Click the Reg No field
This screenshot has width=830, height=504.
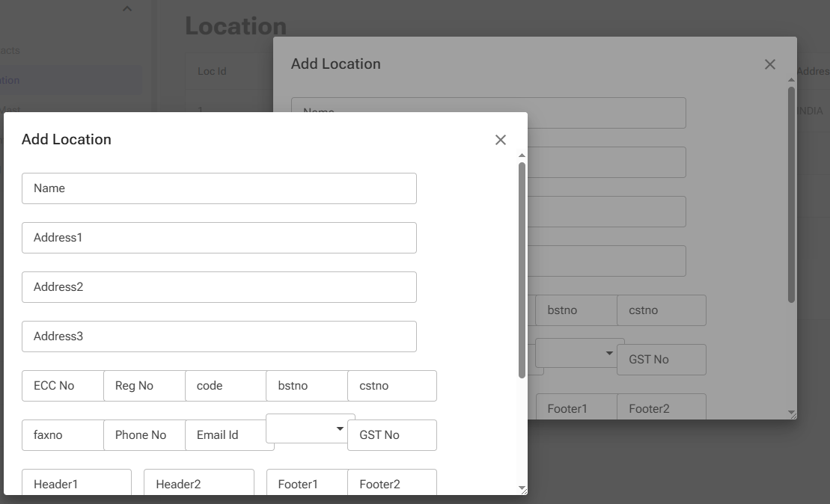[x=144, y=386]
